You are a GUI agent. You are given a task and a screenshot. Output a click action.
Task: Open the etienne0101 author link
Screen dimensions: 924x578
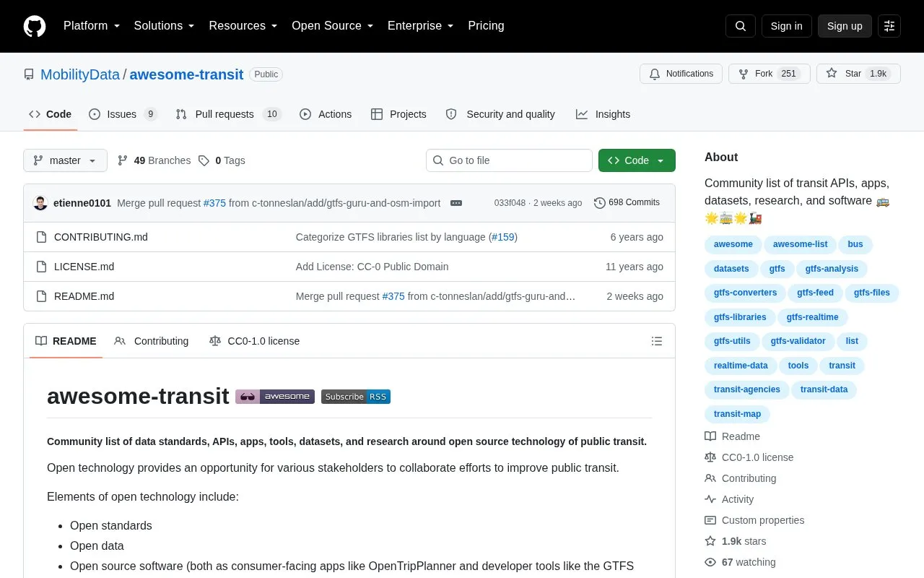tap(82, 203)
